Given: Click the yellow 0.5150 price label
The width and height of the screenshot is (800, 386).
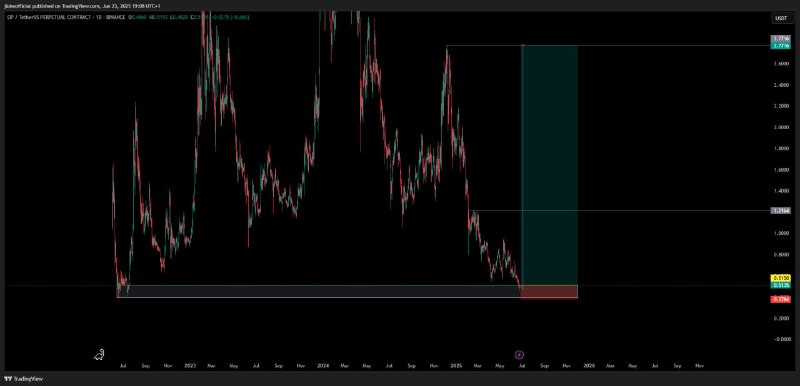Looking at the screenshot, I should pos(781,278).
